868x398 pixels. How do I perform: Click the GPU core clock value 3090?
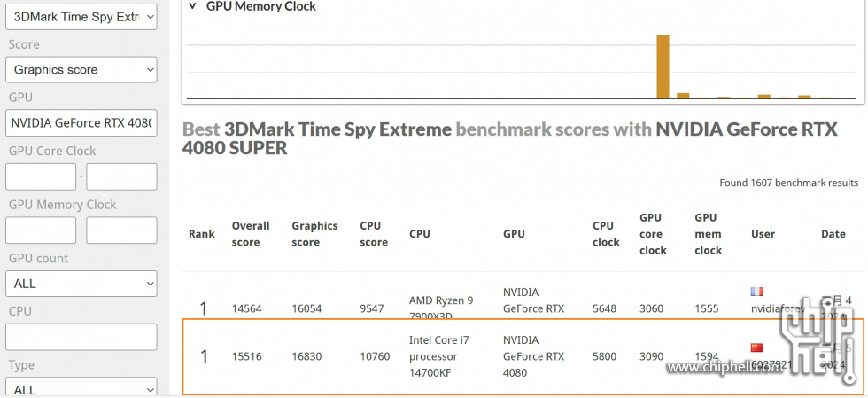652,356
